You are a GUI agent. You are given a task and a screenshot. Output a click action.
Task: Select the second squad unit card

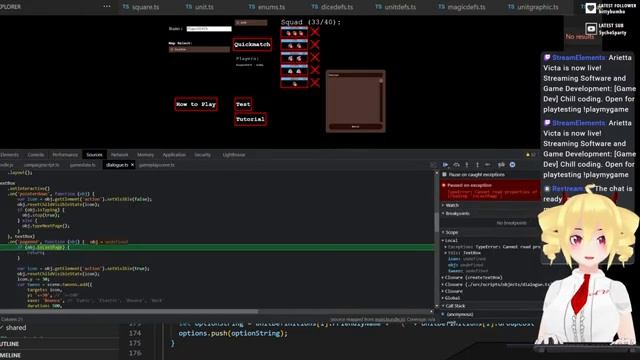click(294, 44)
